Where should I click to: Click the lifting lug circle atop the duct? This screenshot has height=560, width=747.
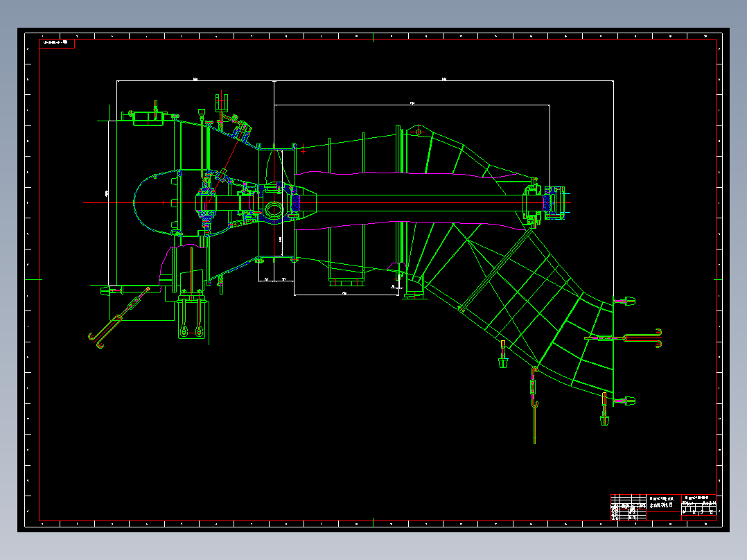419,132
